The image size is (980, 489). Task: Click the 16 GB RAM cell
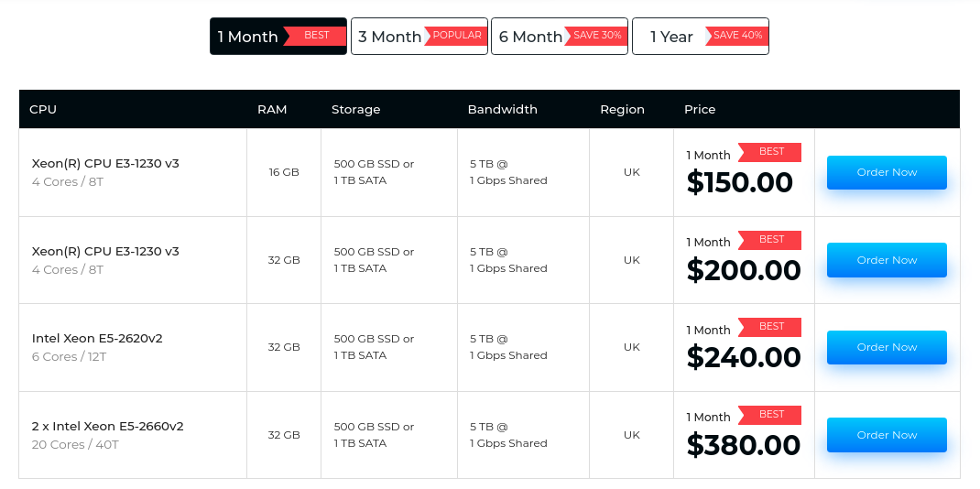coord(284,172)
